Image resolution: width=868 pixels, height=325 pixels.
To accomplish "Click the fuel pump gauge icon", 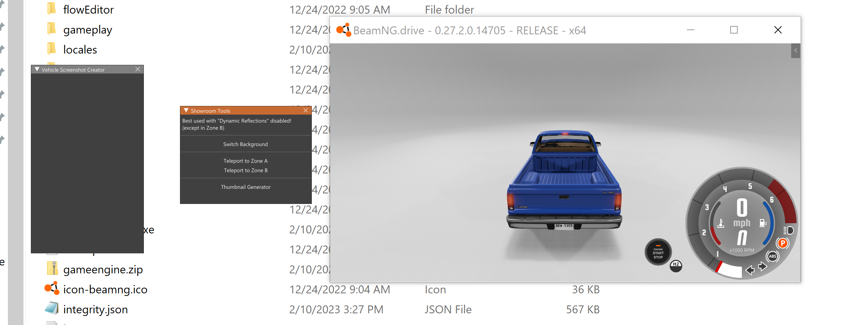I will coord(763,223).
